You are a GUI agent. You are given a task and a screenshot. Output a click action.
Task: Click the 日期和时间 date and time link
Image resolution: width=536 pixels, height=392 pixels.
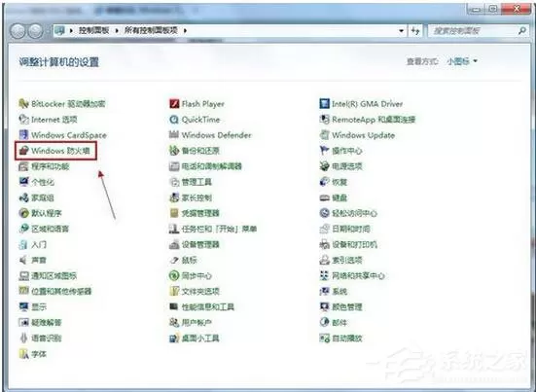(x=351, y=229)
